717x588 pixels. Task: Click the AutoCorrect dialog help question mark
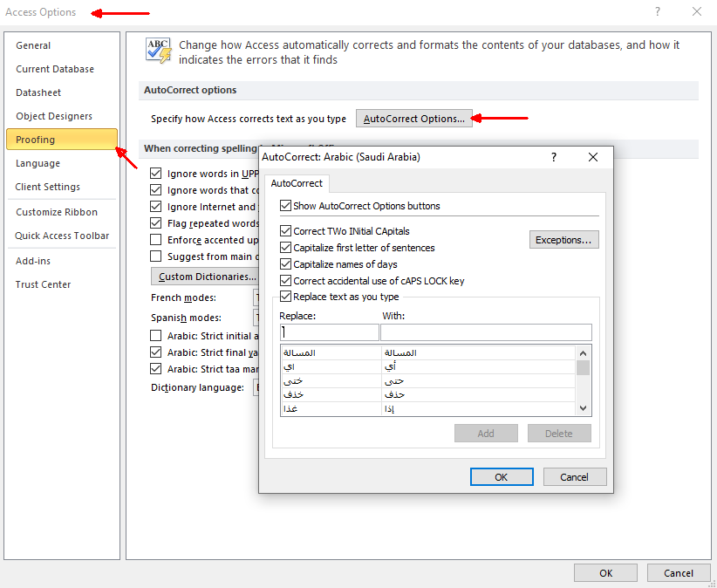tap(554, 157)
